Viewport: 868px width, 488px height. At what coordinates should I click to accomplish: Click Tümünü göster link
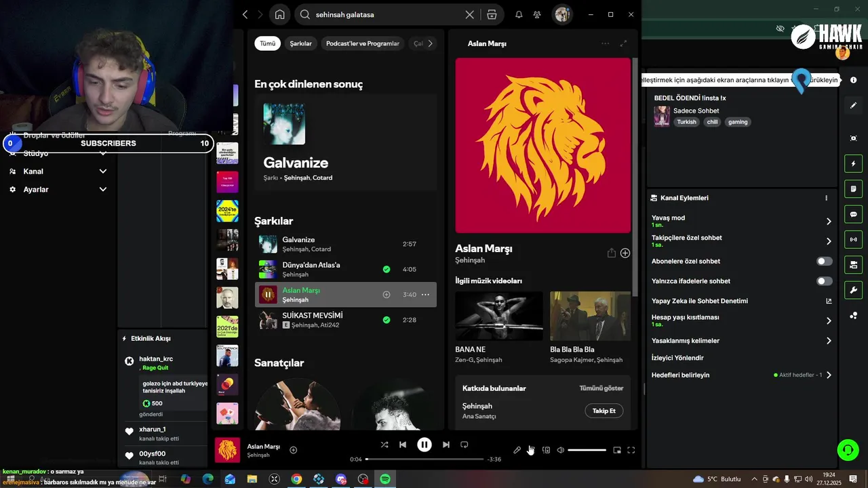click(601, 388)
